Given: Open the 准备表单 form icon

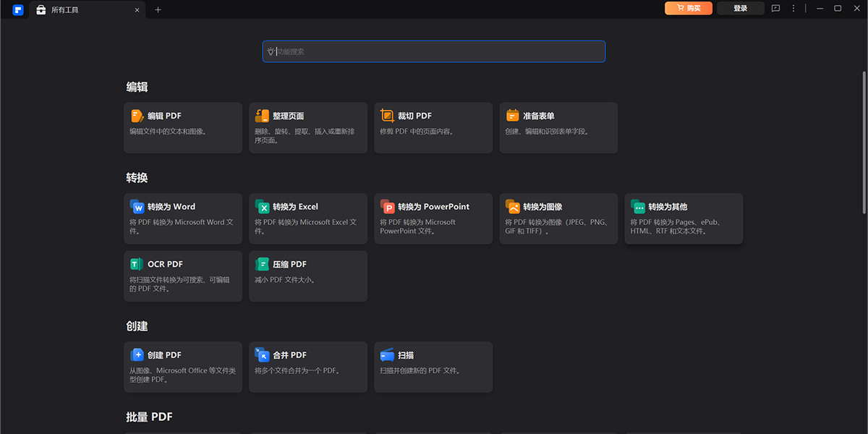Looking at the screenshot, I should [x=513, y=116].
